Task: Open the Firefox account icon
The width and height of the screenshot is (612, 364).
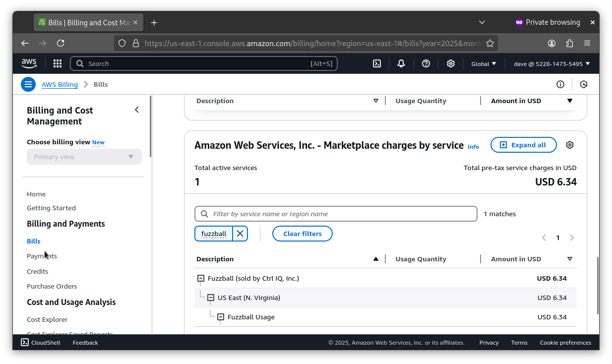Action: pyautogui.click(x=551, y=43)
